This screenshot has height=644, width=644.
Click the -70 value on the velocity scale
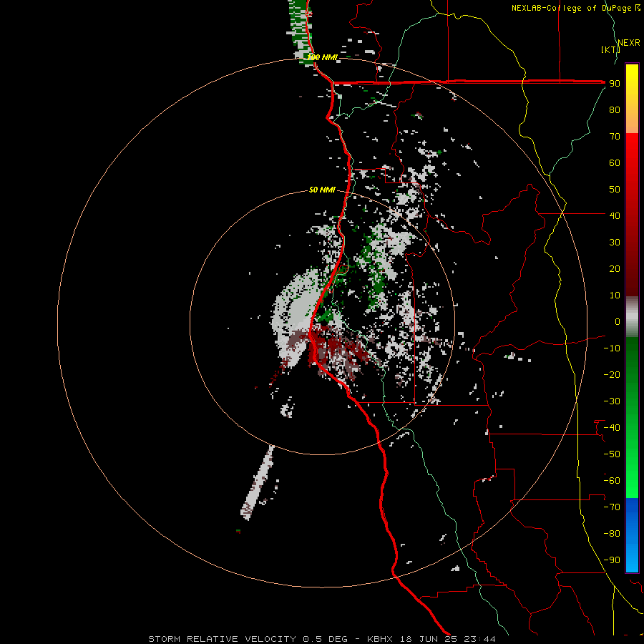pos(612,507)
